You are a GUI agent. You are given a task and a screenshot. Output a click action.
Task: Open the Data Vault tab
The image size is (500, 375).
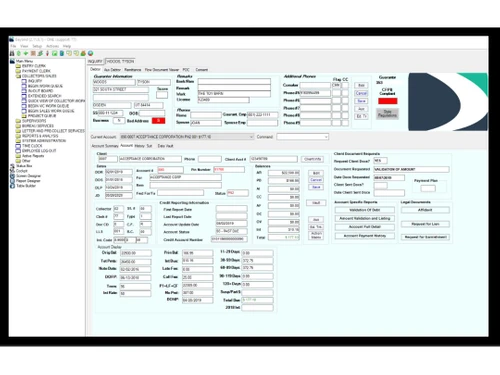pyautogui.click(x=165, y=146)
